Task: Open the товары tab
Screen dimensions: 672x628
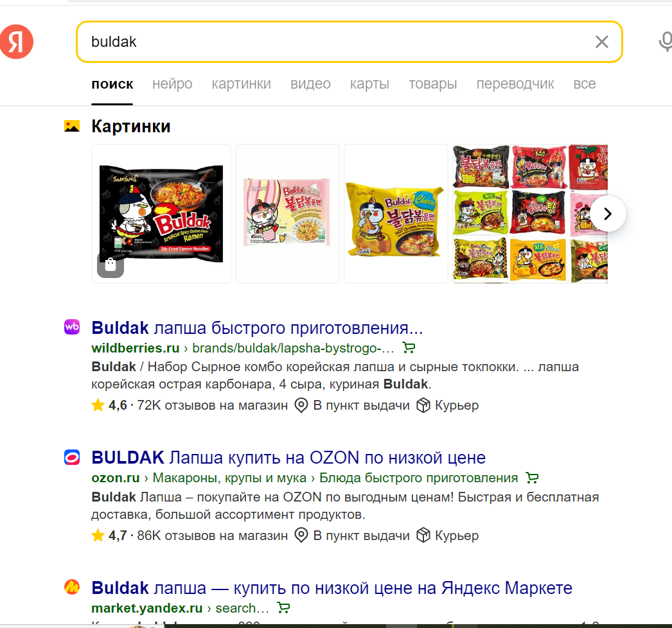Action: [433, 83]
